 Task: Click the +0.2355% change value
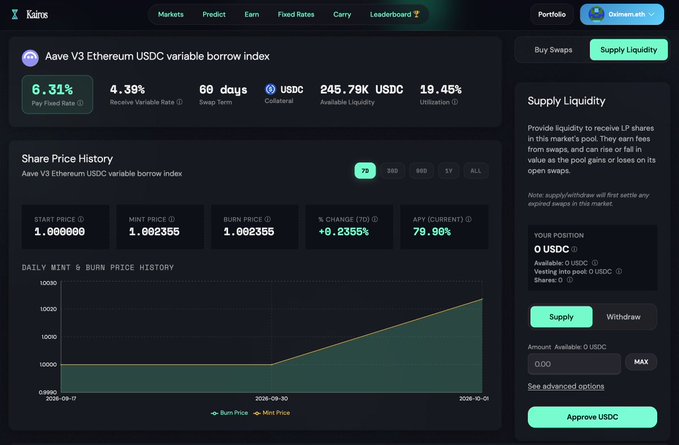click(343, 232)
